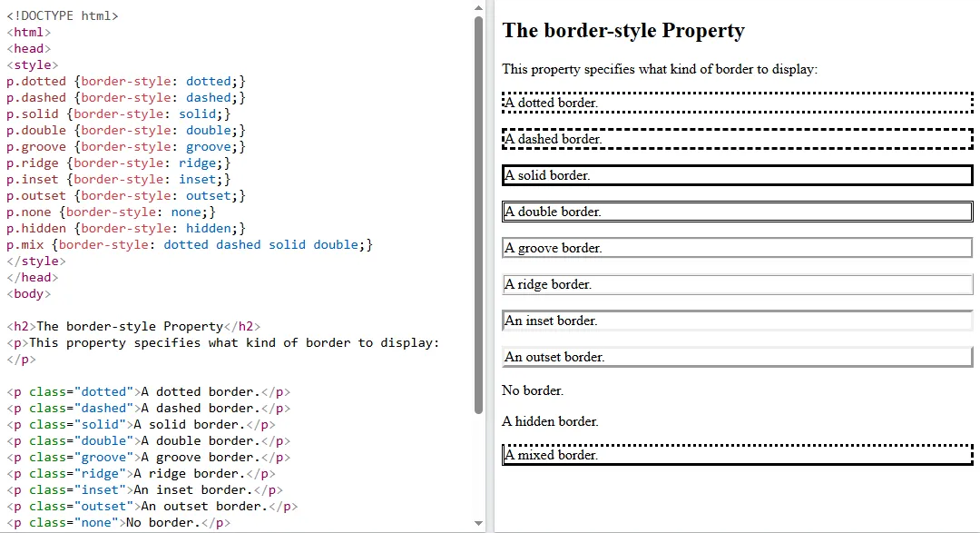The height and width of the screenshot is (533, 980).
Task: Click the closing </head> tag in code
Action: [x=34, y=277]
